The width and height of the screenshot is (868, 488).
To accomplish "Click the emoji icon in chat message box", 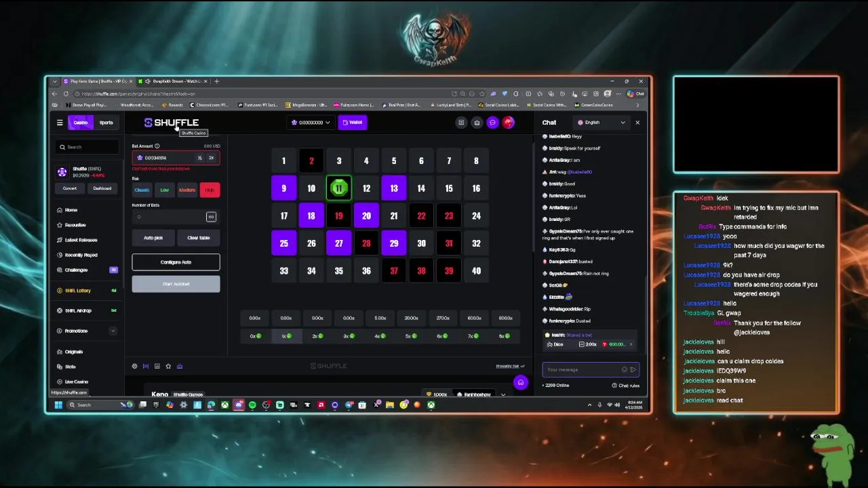I will click(625, 369).
